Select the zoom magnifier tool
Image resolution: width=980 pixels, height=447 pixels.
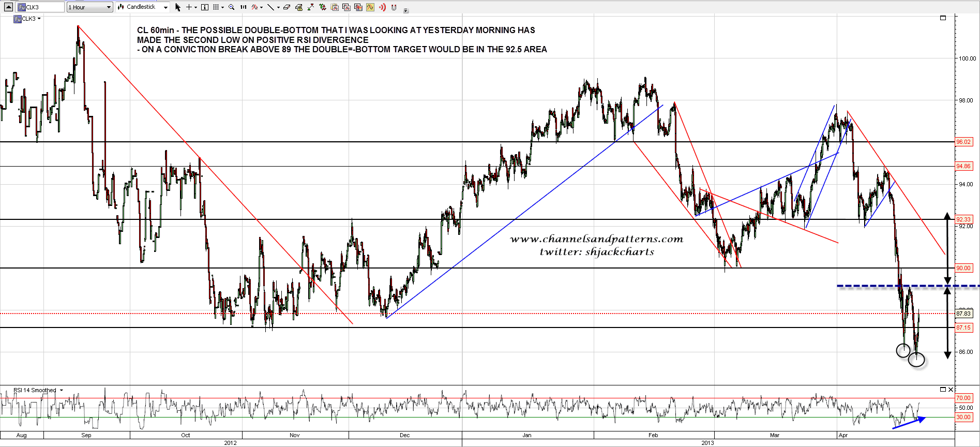point(231,7)
